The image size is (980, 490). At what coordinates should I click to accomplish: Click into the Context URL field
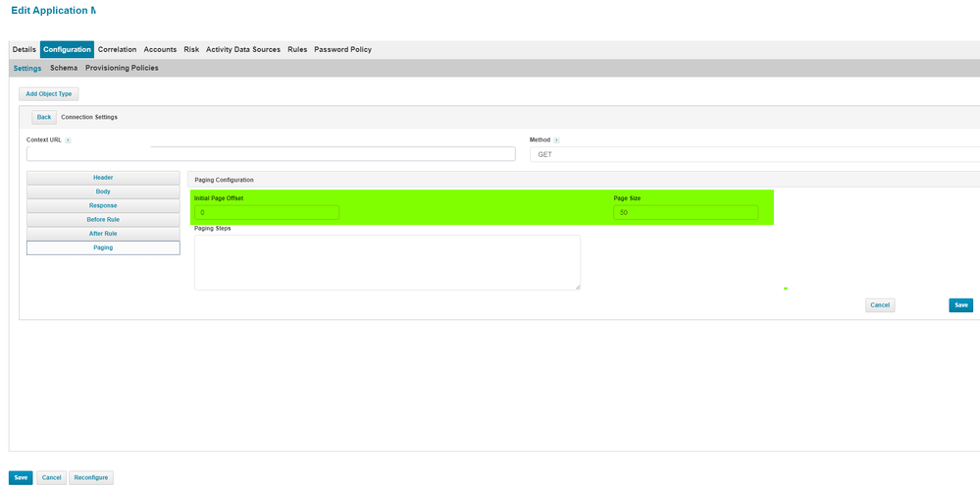[271, 154]
